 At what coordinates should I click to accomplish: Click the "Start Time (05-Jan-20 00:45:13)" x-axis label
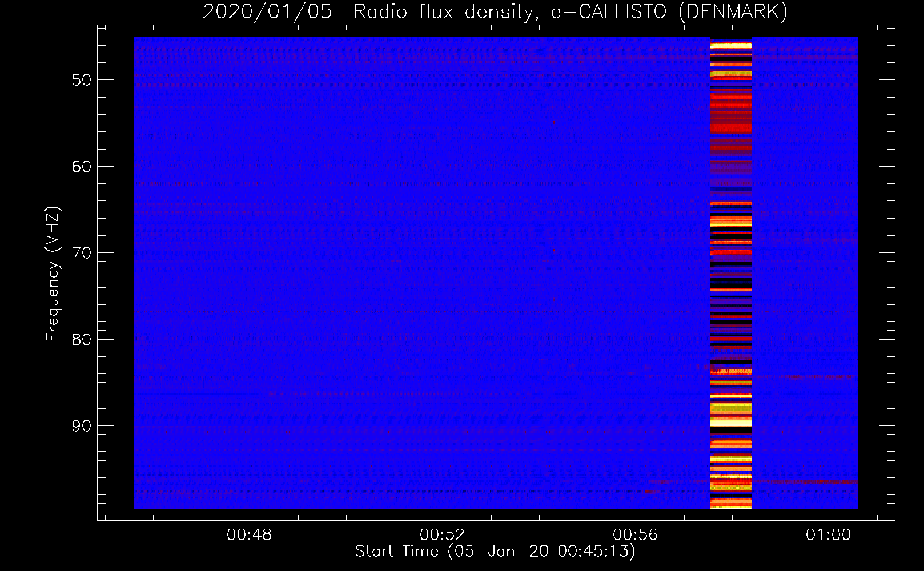click(x=495, y=552)
